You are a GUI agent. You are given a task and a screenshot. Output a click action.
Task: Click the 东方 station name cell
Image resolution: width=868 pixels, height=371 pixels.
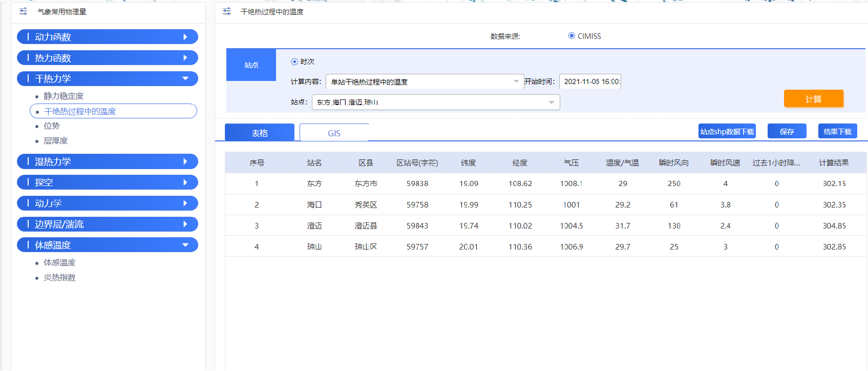point(314,183)
